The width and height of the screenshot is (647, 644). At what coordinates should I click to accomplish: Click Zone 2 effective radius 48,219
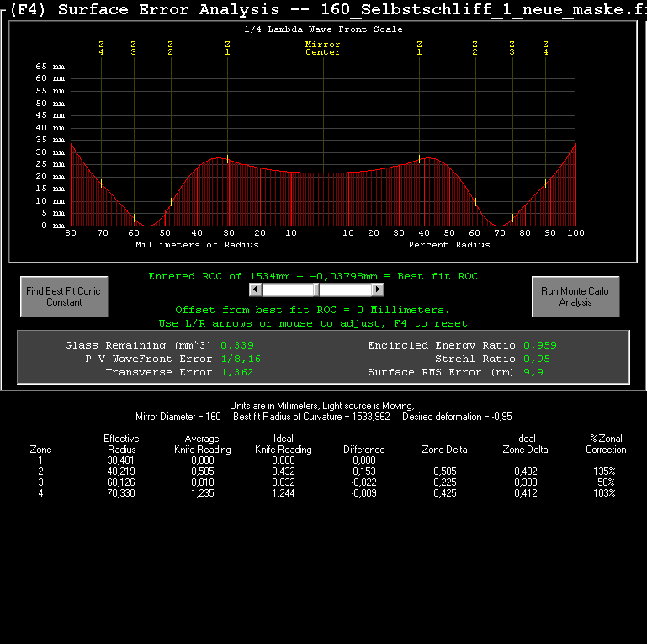tap(121, 471)
